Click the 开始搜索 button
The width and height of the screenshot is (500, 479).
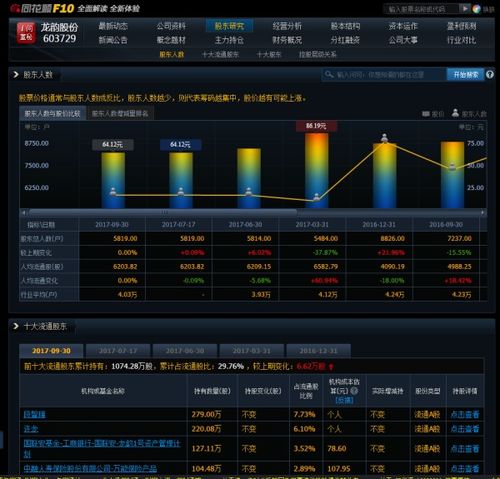tap(466, 75)
